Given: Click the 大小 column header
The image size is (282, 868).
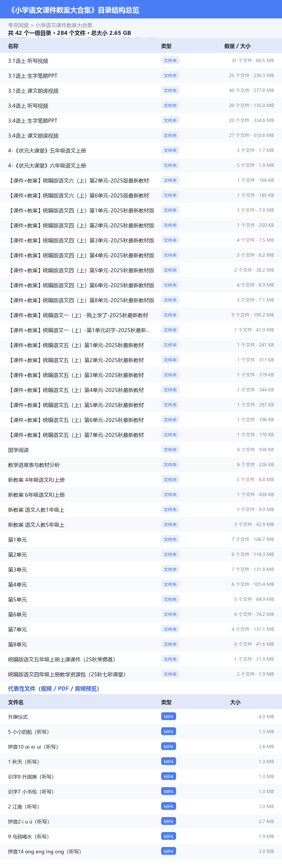Looking at the screenshot, I should 235,702.
